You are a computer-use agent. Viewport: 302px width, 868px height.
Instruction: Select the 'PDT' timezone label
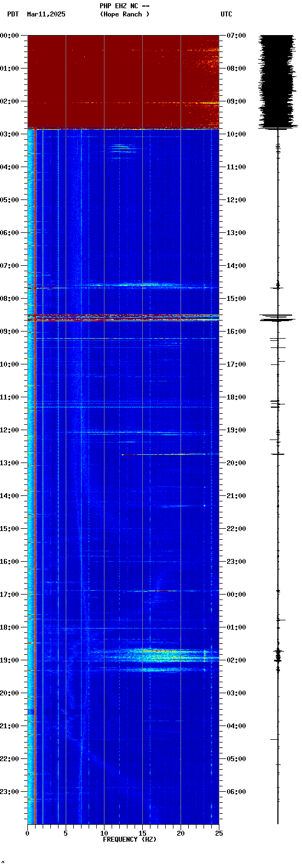pos(13,14)
